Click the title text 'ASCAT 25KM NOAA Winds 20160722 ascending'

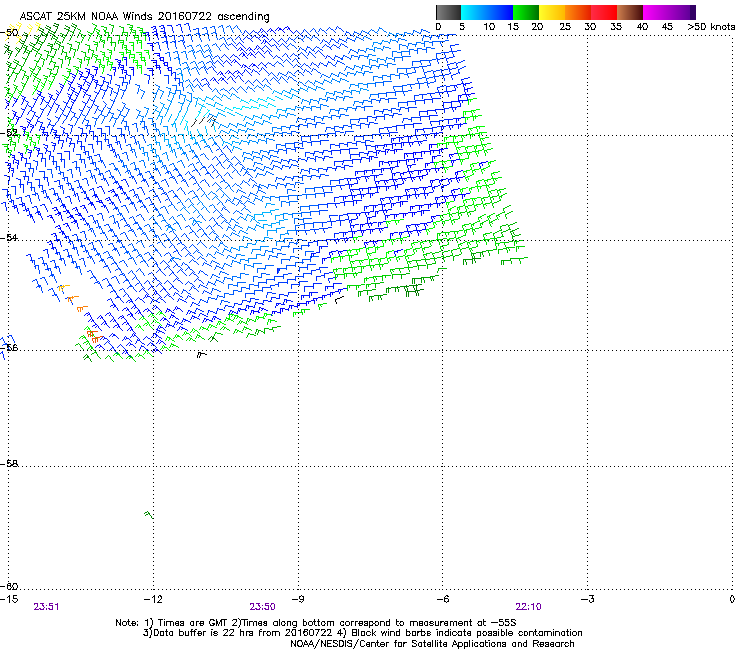tap(144, 16)
